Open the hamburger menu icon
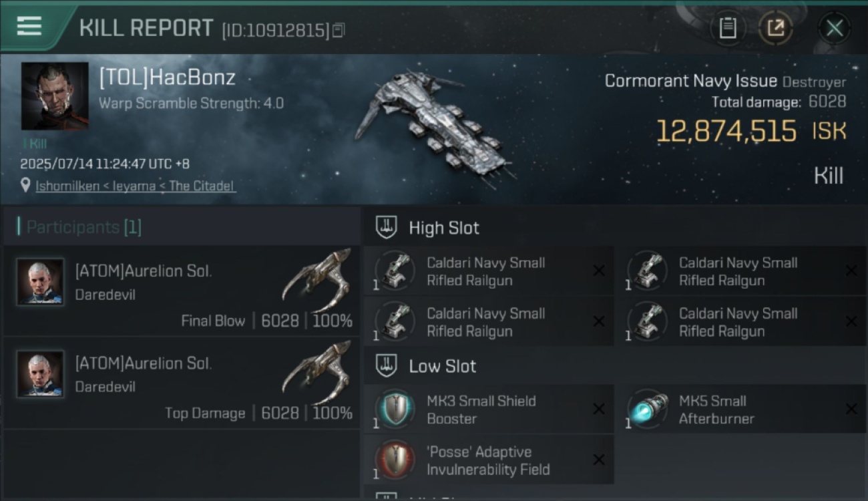Image resolution: width=868 pixels, height=501 pixels. pos(29,27)
